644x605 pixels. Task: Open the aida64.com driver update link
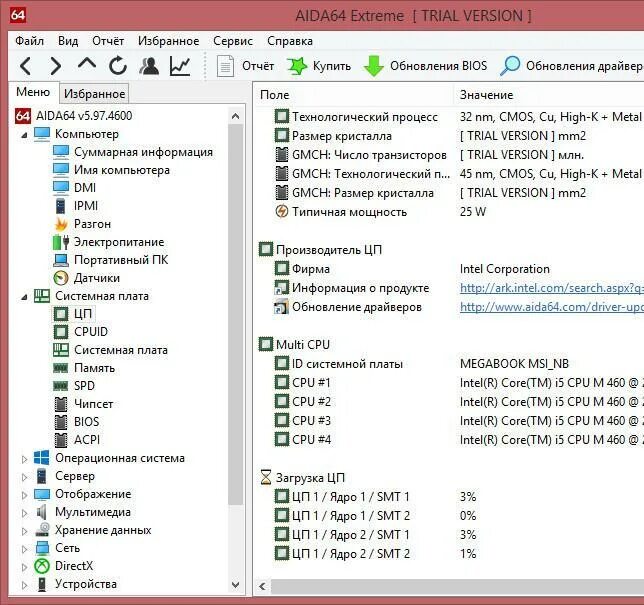[552, 307]
